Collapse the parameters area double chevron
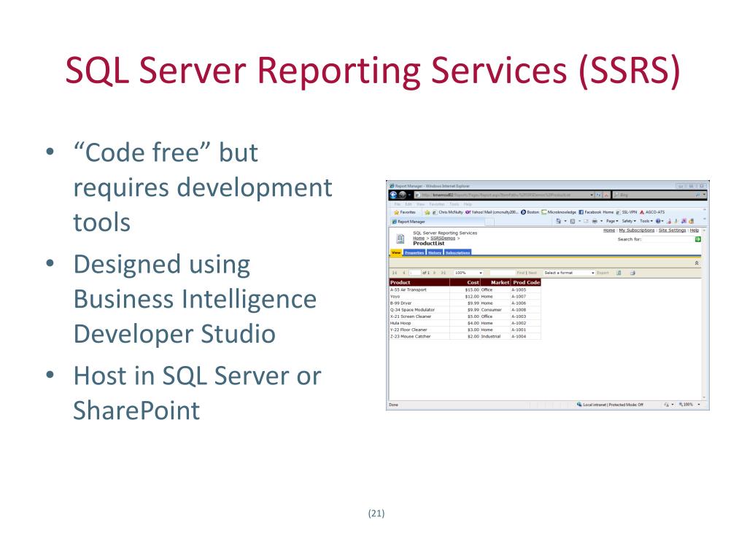 (x=697, y=262)
